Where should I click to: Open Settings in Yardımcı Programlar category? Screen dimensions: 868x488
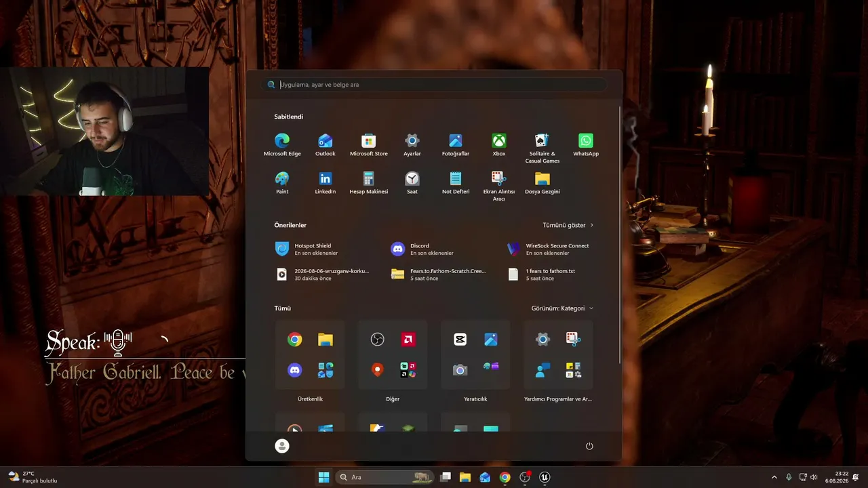[x=542, y=340]
